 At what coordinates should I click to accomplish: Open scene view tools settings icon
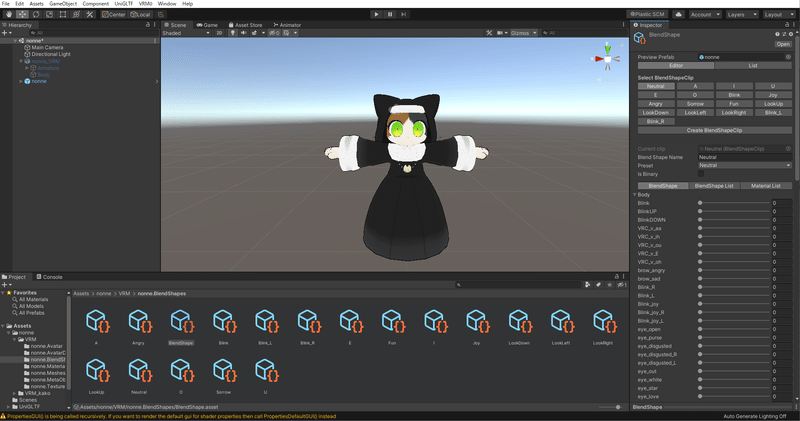pos(489,33)
